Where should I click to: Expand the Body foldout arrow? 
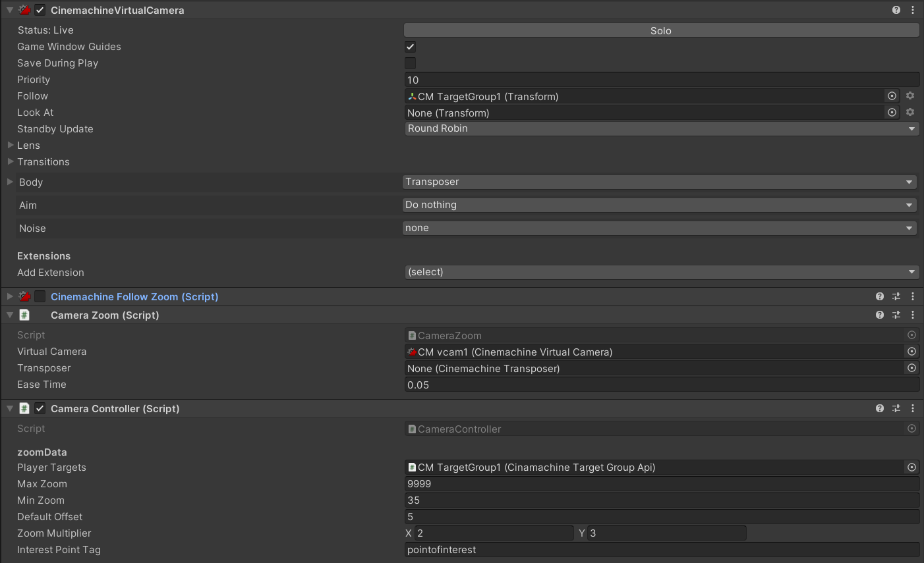pos(10,182)
